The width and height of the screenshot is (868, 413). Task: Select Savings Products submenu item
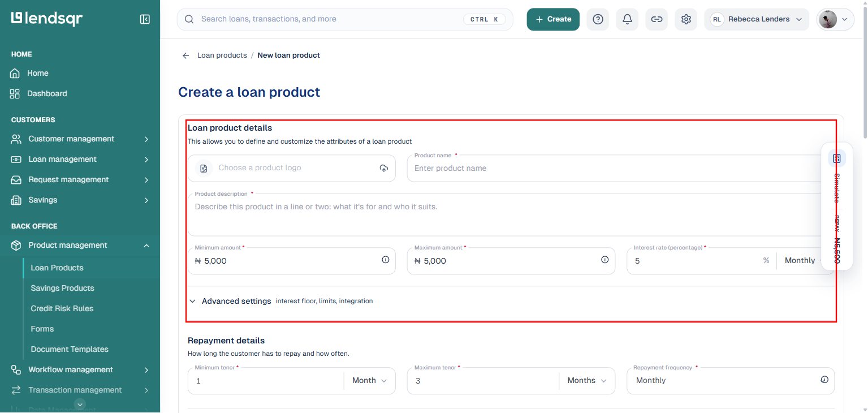click(x=62, y=289)
